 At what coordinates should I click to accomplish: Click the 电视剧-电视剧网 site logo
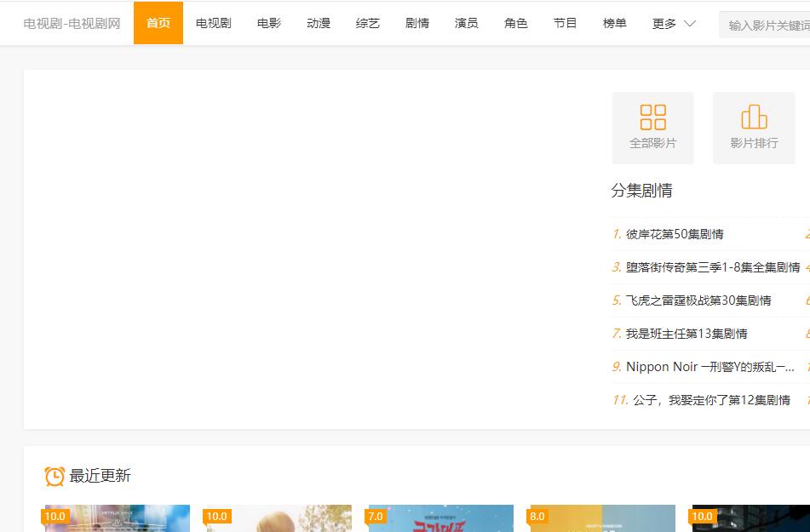[x=72, y=24]
